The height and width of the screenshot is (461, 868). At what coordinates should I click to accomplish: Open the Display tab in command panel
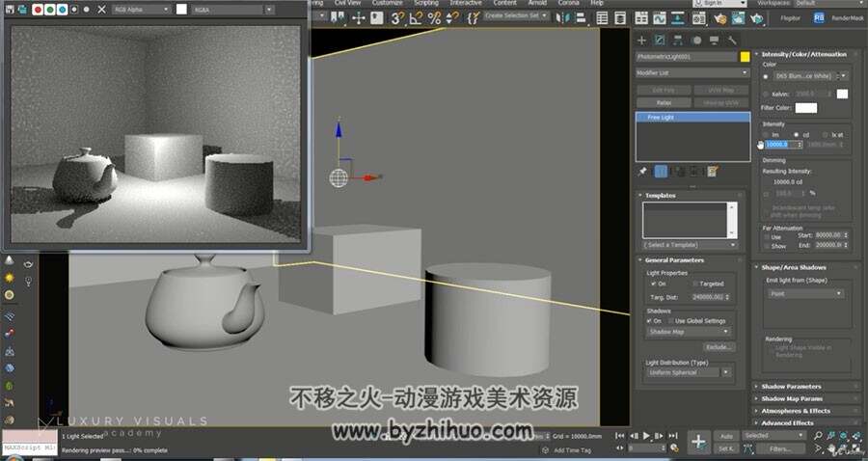[714, 41]
